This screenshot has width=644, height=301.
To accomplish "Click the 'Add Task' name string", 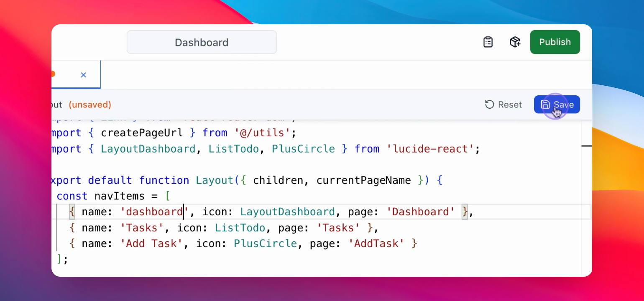I will tap(151, 243).
